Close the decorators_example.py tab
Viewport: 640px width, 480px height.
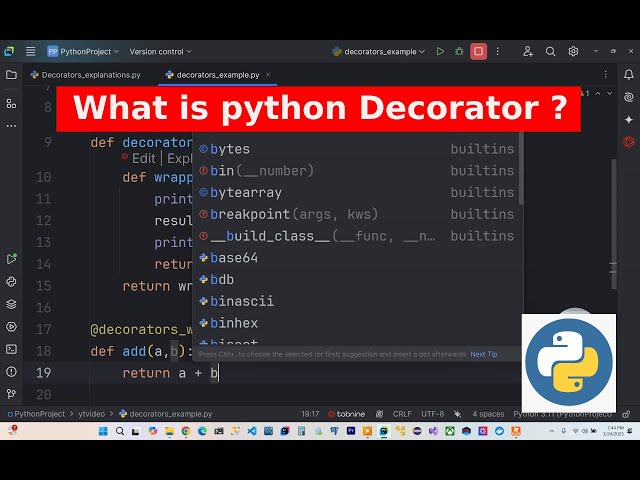pos(268,75)
